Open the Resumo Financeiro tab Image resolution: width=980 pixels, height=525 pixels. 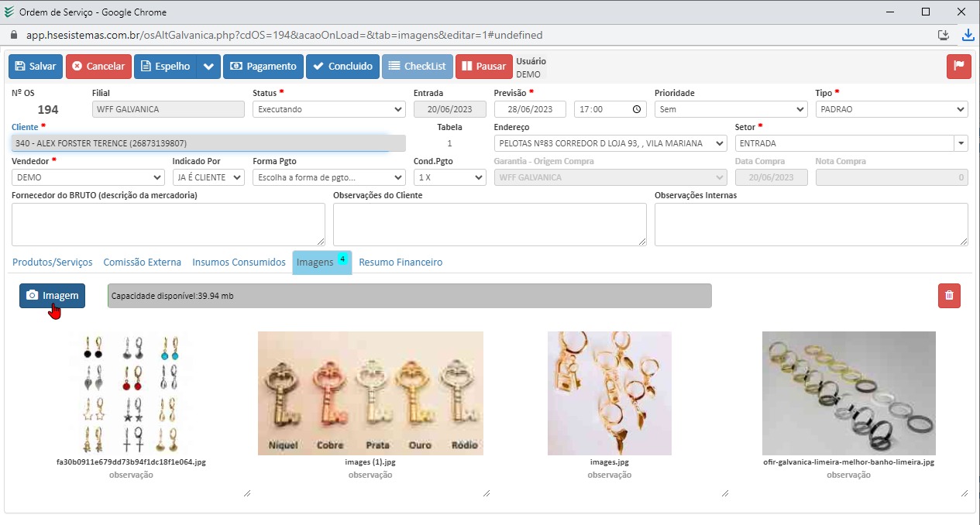(401, 262)
